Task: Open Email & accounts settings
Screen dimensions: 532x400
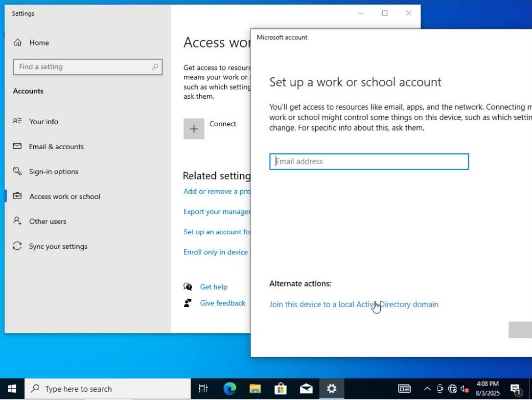Action: click(56, 146)
